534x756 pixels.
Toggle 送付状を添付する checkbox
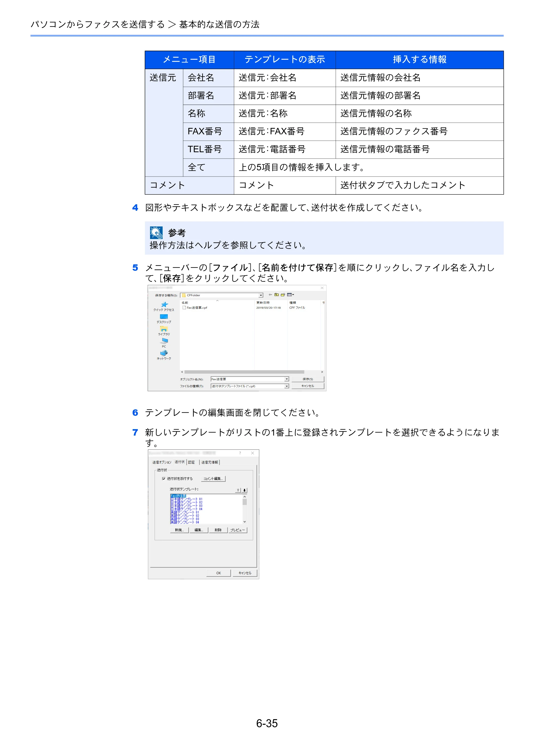pos(164,479)
